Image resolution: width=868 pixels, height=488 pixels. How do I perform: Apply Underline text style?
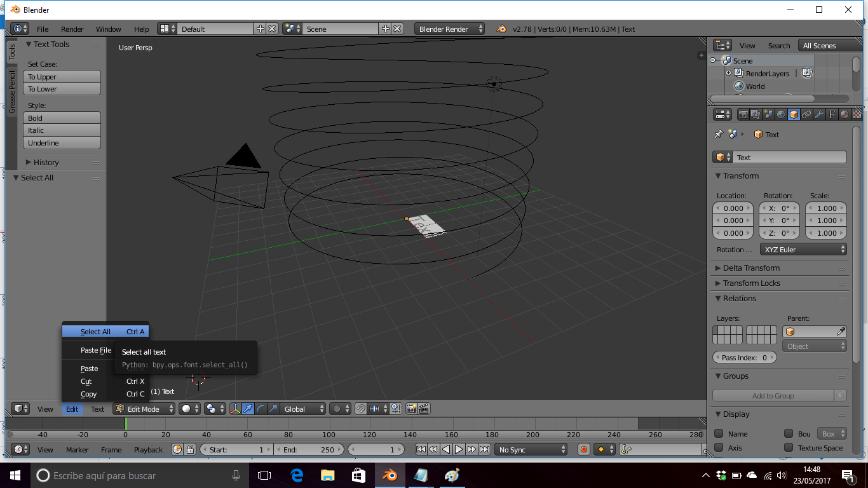[x=62, y=142]
